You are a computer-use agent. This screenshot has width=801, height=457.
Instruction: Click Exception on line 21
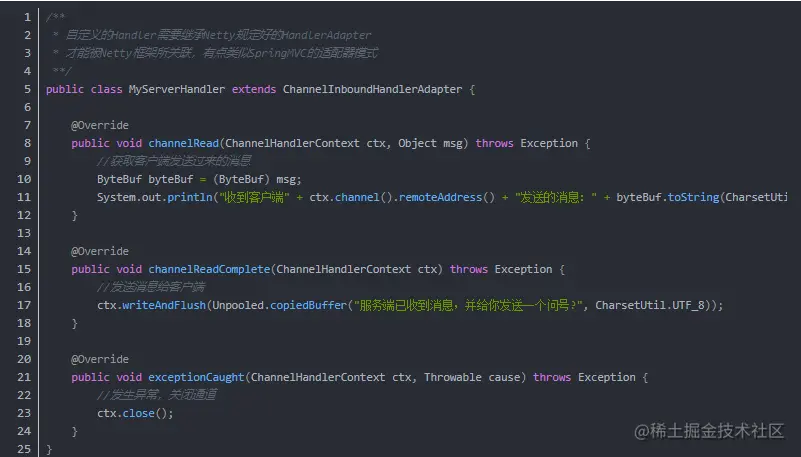tap(607, 377)
